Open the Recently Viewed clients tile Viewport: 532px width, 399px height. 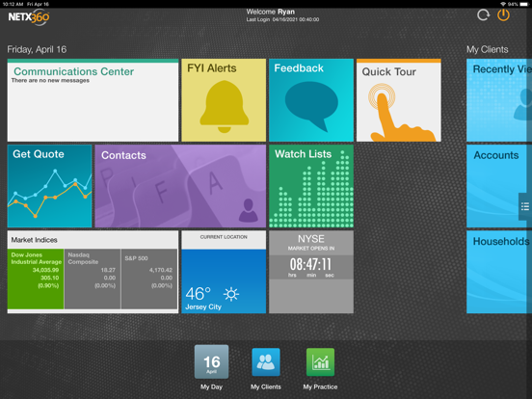point(499,100)
